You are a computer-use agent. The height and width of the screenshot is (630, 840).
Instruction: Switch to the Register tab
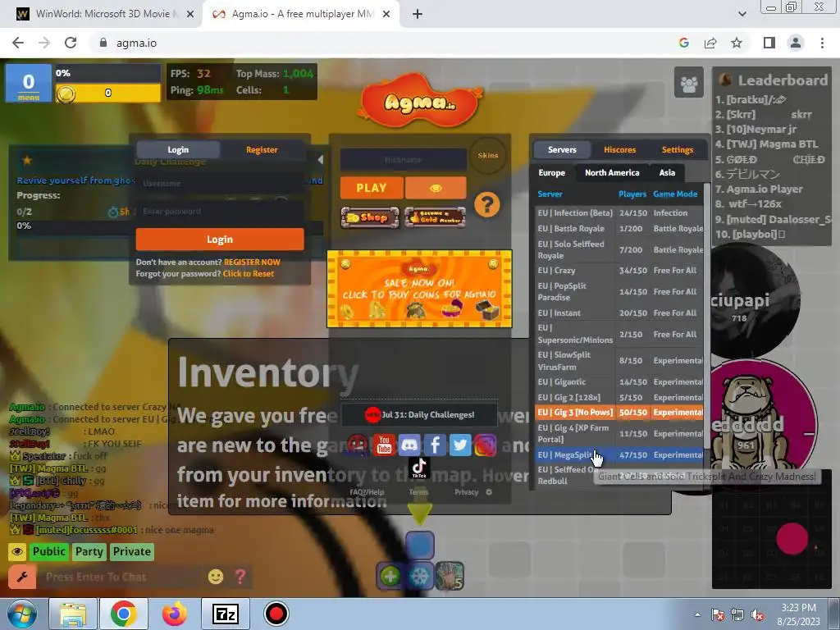point(262,149)
